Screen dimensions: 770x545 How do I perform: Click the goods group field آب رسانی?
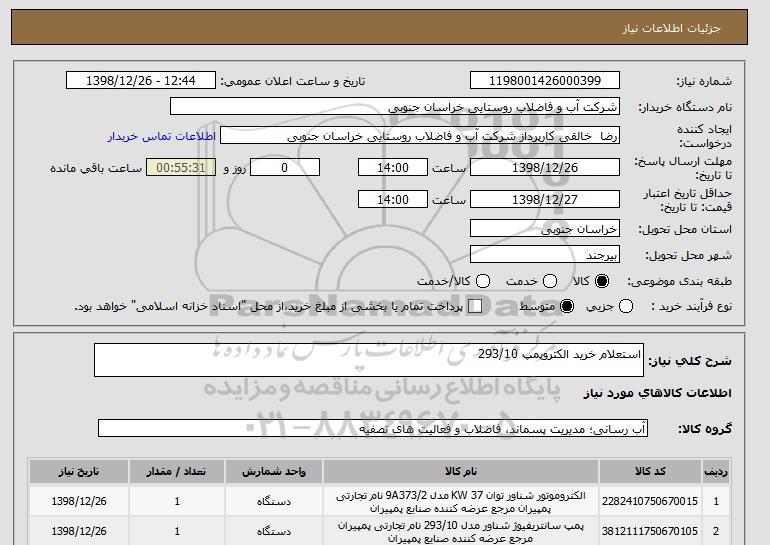click(x=373, y=428)
